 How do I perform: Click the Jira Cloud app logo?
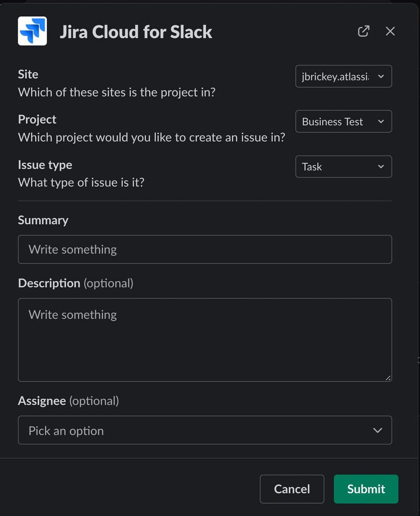pyautogui.click(x=32, y=31)
